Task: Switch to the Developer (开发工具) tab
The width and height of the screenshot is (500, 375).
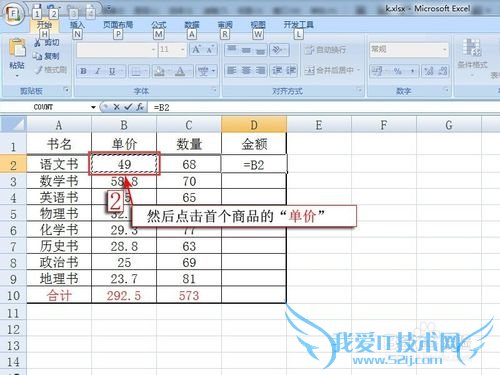Action: point(299,24)
